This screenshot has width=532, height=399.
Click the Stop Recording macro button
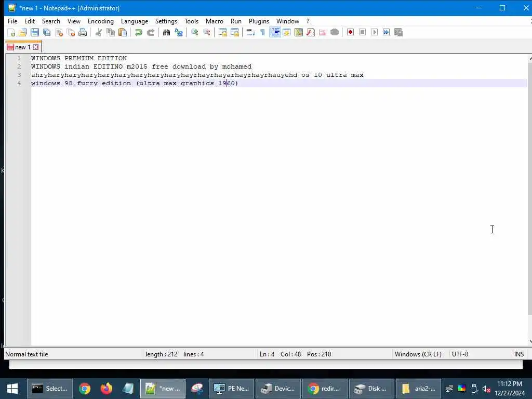362,32
